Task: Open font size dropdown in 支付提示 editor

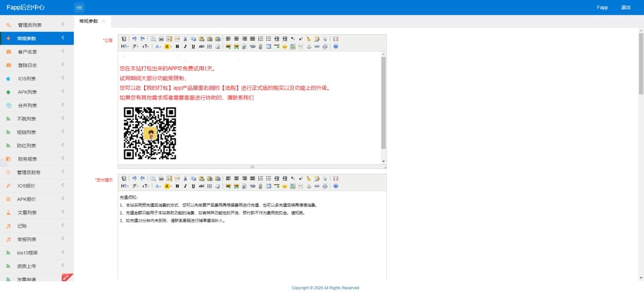Action: point(146,186)
